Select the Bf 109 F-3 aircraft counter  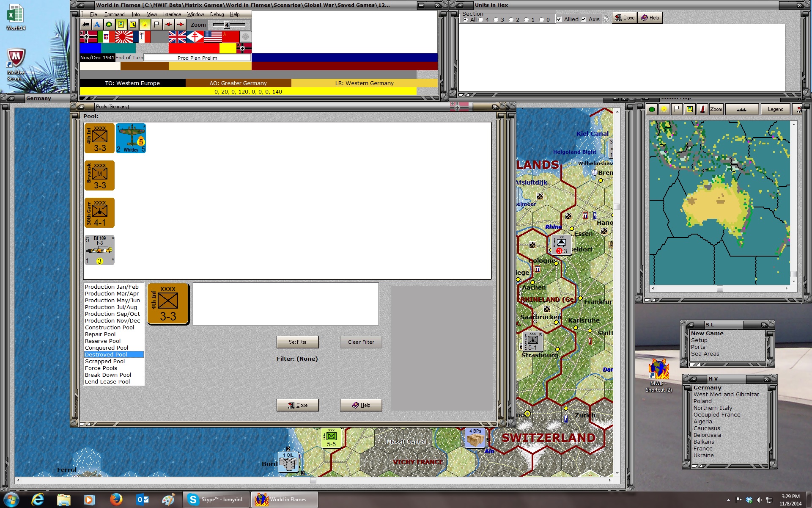(x=99, y=250)
